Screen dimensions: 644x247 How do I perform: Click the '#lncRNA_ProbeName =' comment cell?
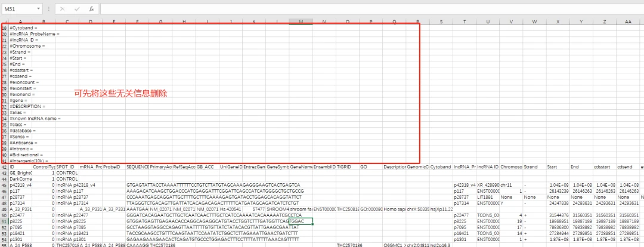tap(35, 34)
